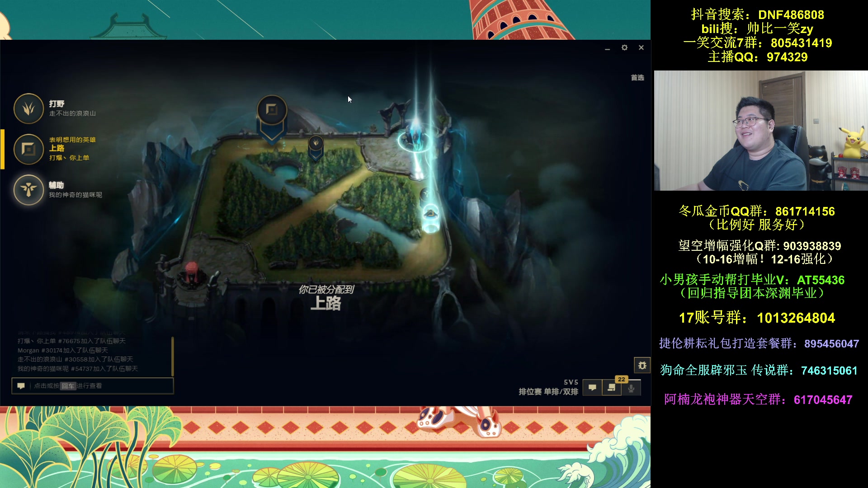This screenshot has width=868, height=488.
Task: Click player name 走不出的浪浪山
Action: tap(72, 113)
